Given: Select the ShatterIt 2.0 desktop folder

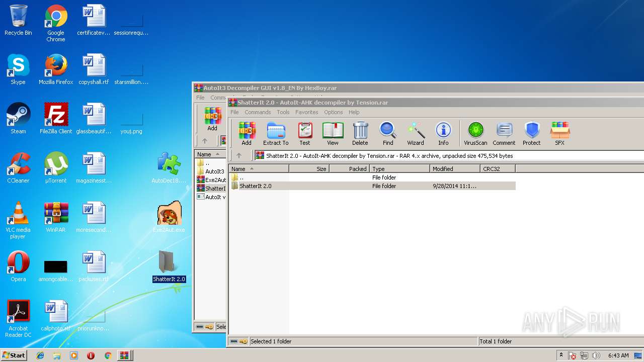Looking at the screenshot, I should (169, 267).
